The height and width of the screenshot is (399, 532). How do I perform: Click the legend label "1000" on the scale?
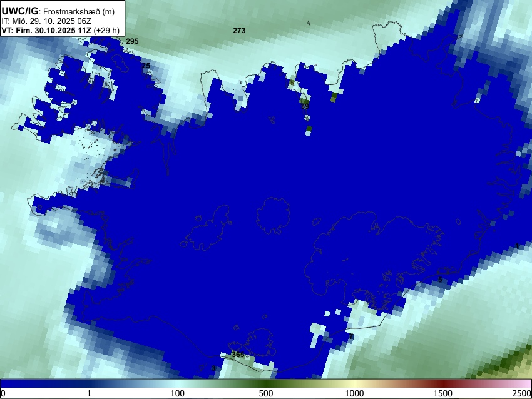coord(354,393)
